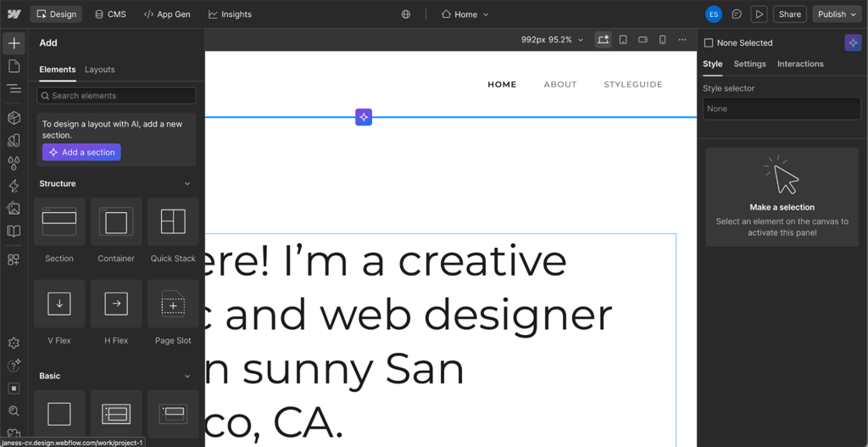
Task: Click the Add a section button
Action: tap(81, 153)
